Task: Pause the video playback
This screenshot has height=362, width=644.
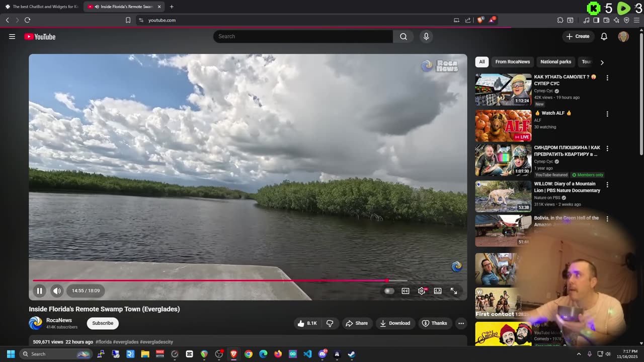Action: 39,291
